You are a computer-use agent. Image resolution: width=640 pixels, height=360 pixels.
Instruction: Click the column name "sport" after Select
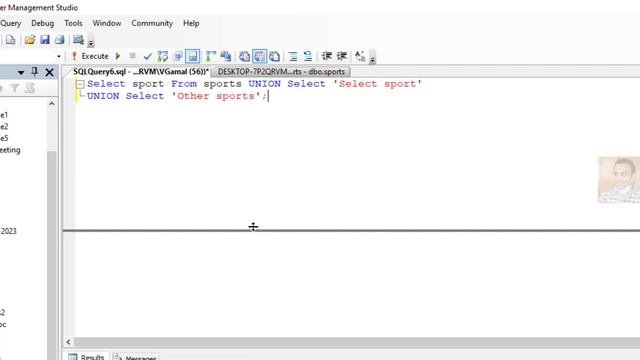[148, 84]
